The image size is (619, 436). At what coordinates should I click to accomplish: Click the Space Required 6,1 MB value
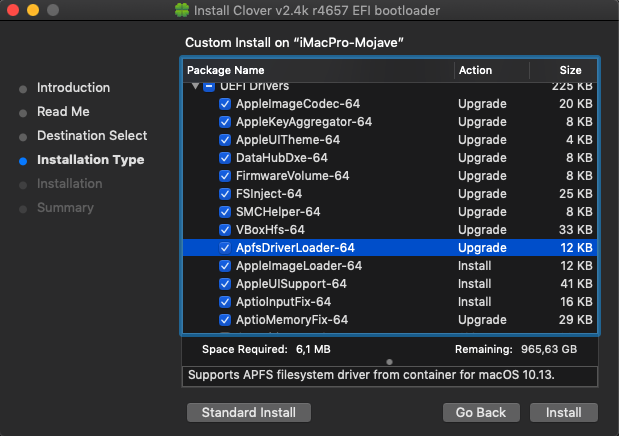313,350
